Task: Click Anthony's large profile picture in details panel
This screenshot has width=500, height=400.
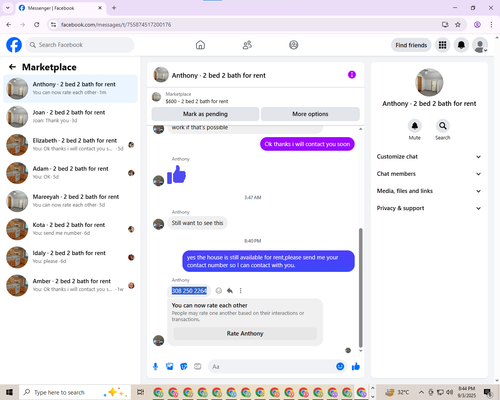Action: click(x=429, y=82)
